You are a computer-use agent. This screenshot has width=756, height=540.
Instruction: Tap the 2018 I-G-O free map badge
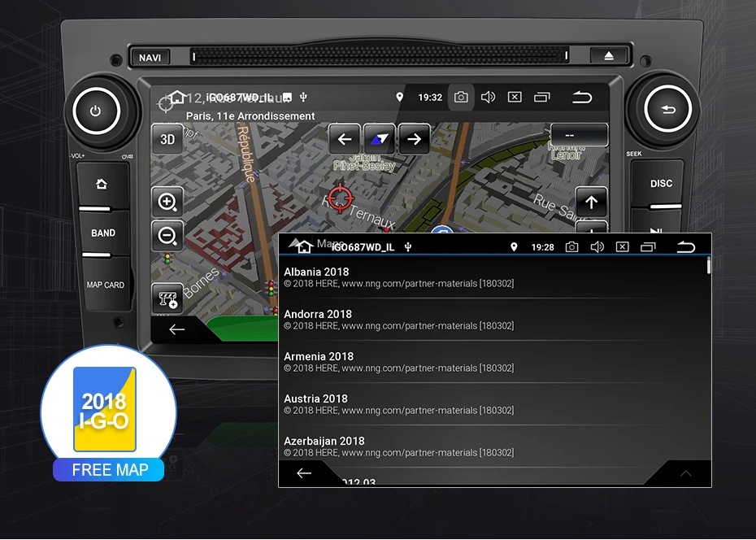108,413
